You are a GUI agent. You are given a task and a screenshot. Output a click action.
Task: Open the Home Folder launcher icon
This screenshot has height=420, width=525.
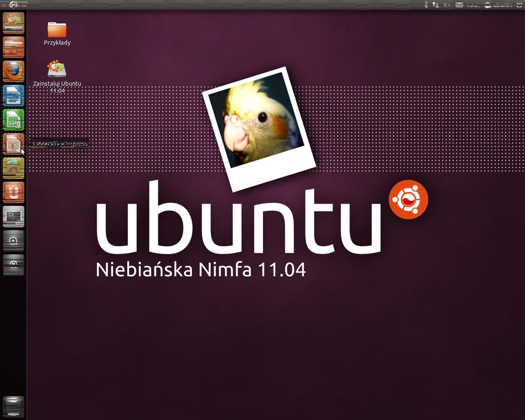[14, 47]
